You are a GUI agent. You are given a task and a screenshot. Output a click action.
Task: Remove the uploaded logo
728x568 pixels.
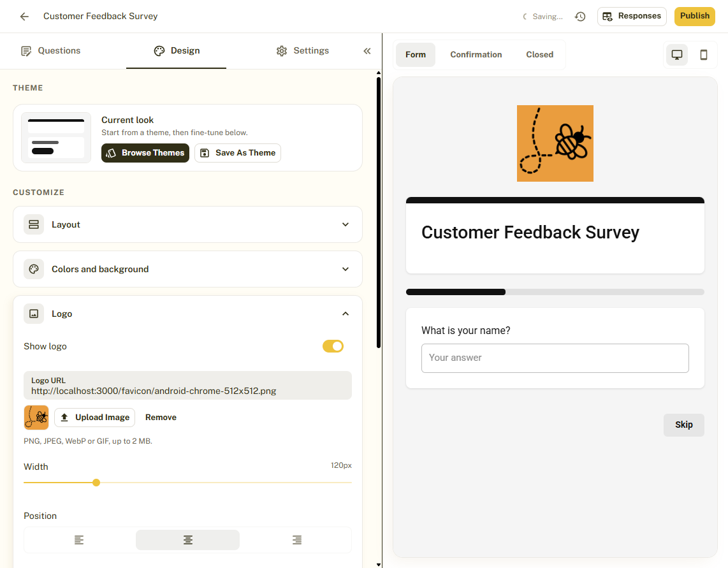tap(161, 418)
